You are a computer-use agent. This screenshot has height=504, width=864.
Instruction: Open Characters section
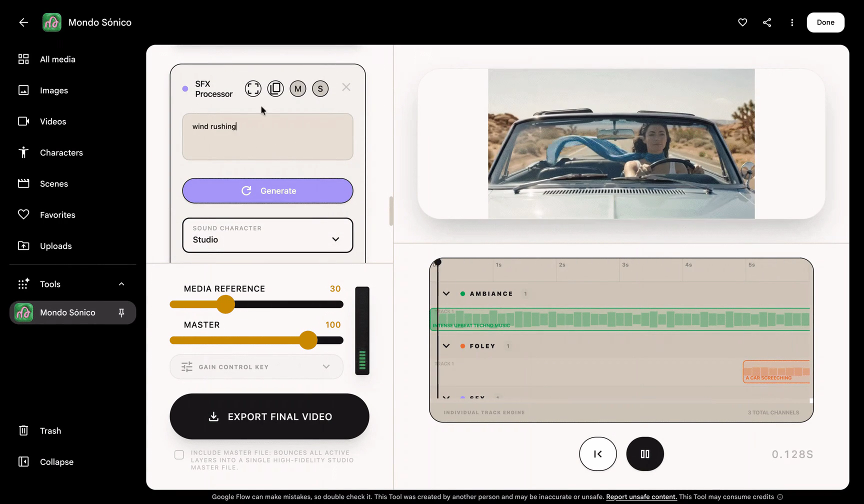click(72, 152)
